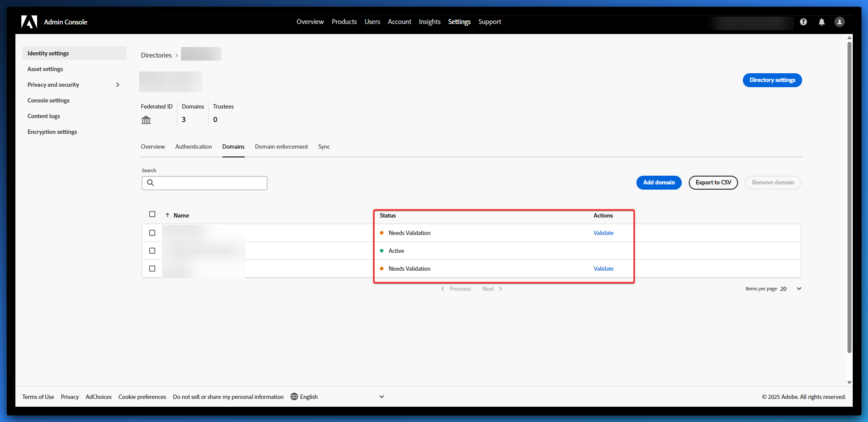Click the Federated ID institution icon
The width and height of the screenshot is (868, 422).
coord(146,120)
